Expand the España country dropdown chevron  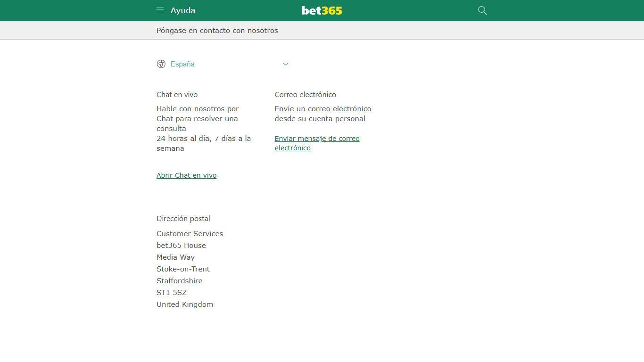point(285,64)
